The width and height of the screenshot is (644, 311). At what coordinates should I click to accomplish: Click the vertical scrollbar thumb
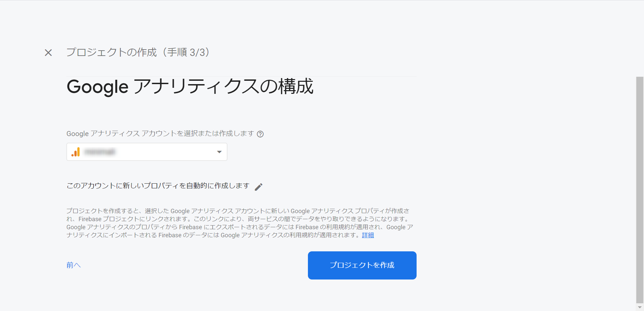[640, 188]
